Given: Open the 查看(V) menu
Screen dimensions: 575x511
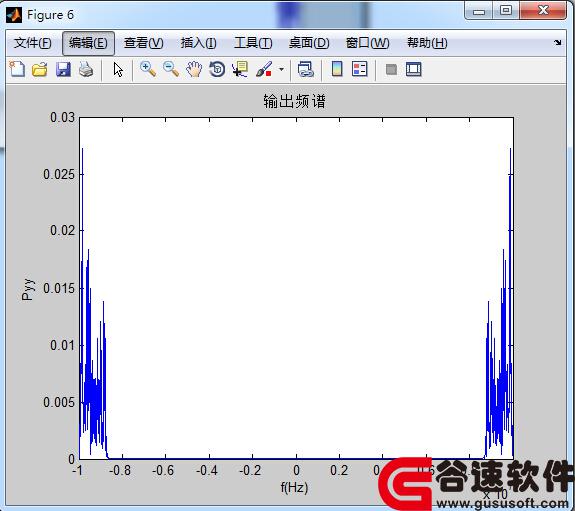Looking at the screenshot, I should coord(143,43).
